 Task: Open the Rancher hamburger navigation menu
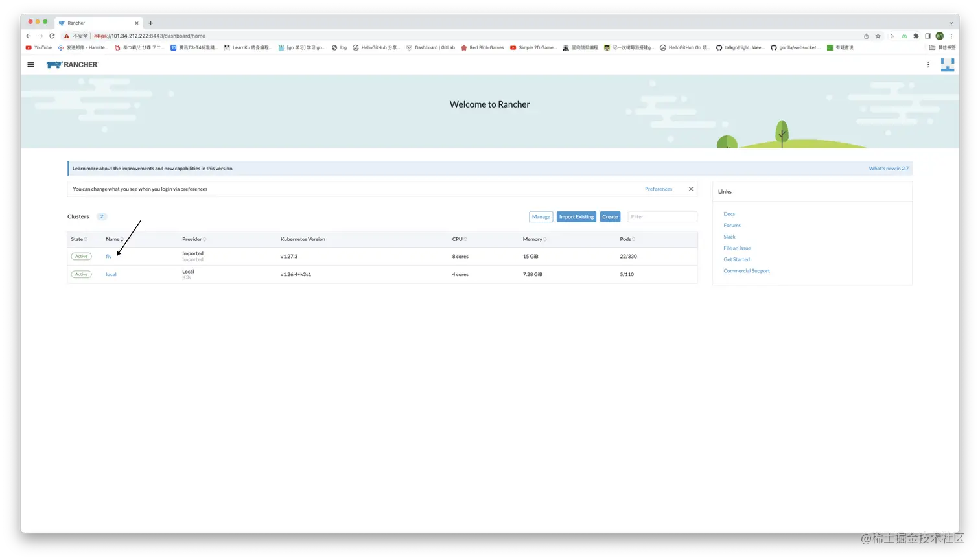click(30, 65)
